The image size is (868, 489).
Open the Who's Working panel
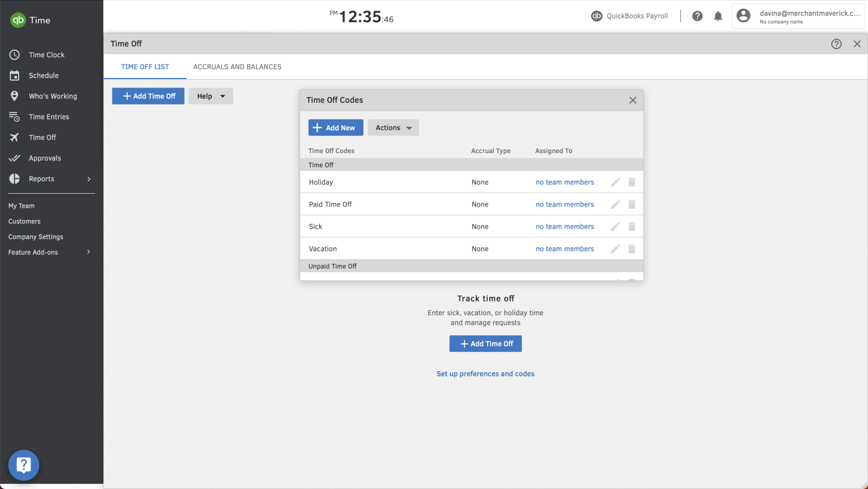click(x=53, y=96)
